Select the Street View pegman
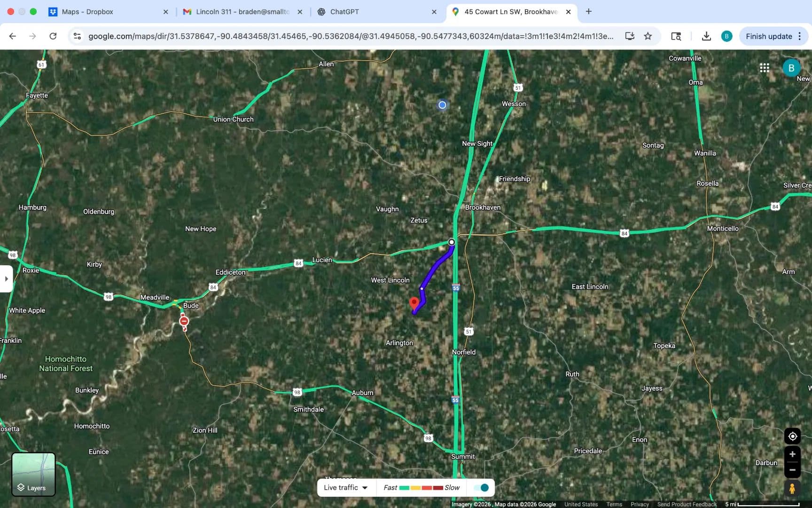Screen dimensions: 812x508 point(792,488)
